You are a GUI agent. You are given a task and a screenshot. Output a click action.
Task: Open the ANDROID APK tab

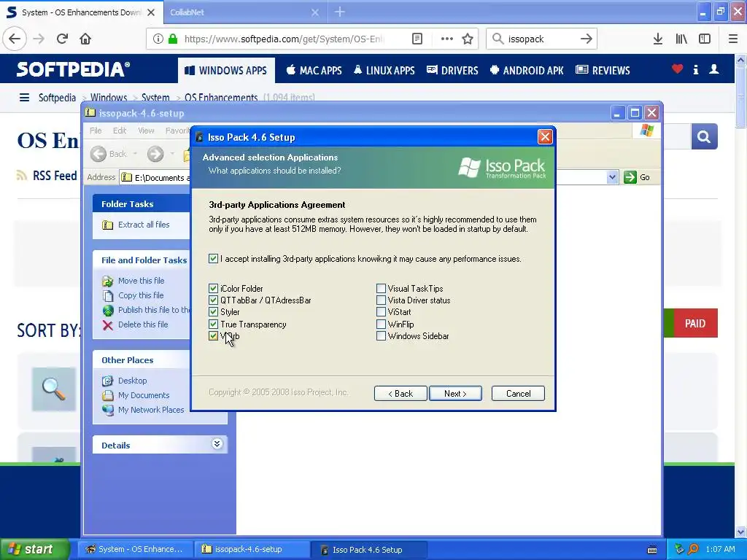[x=527, y=71]
